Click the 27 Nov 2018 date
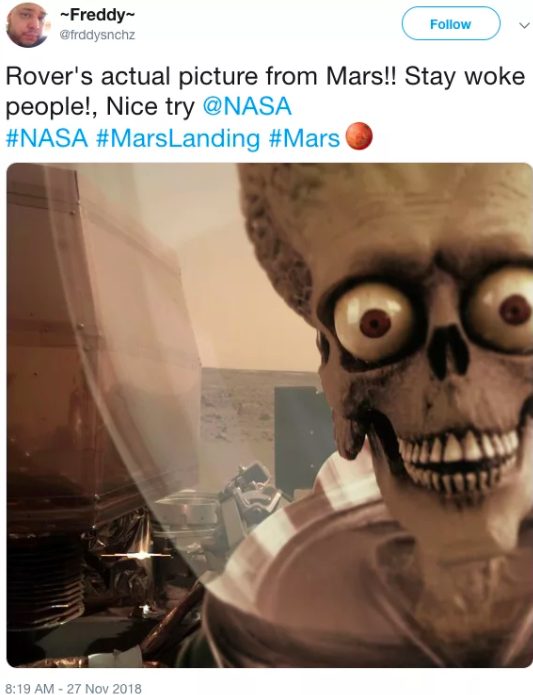Screen dimensions: 533x695 pyautogui.click(x=104, y=688)
